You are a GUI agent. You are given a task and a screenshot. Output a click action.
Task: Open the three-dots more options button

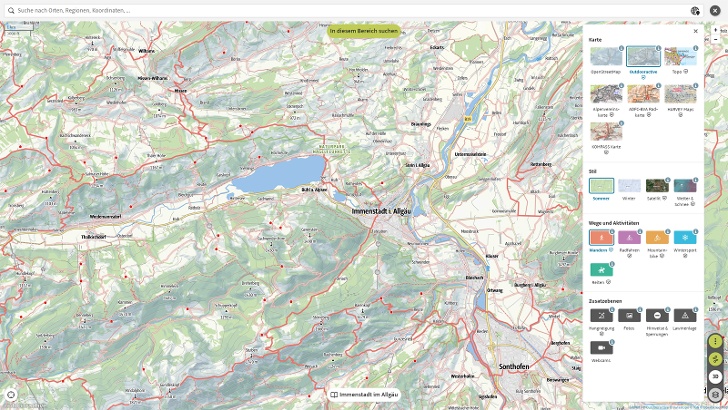pos(715,341)
